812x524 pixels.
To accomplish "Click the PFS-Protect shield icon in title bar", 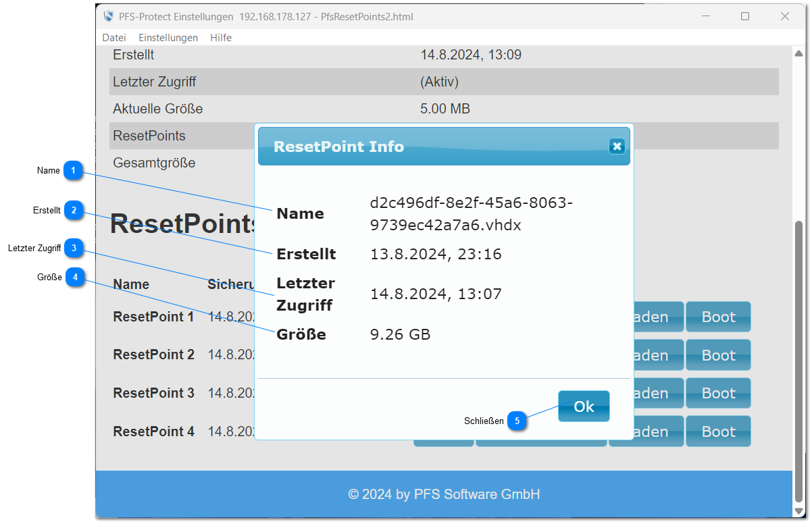I will [108, 16].
